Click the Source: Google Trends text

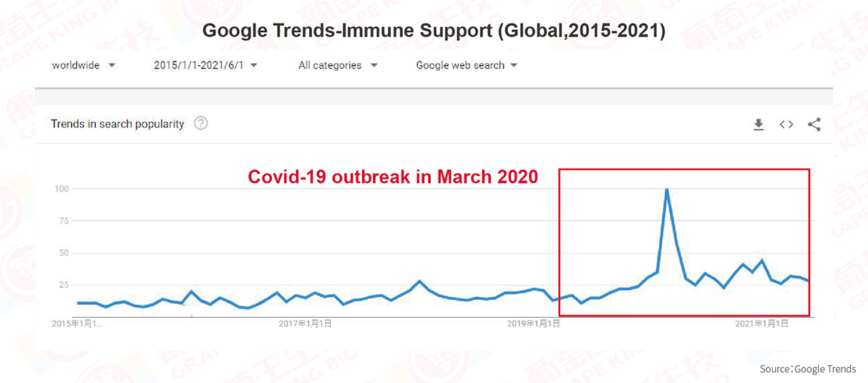click(x=808, y=369)
